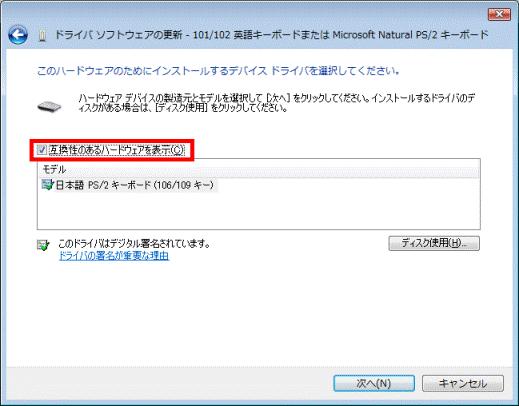The image size is (519, 406).
Task: Go back with the blue arrow button
Action: pos(18,35)
